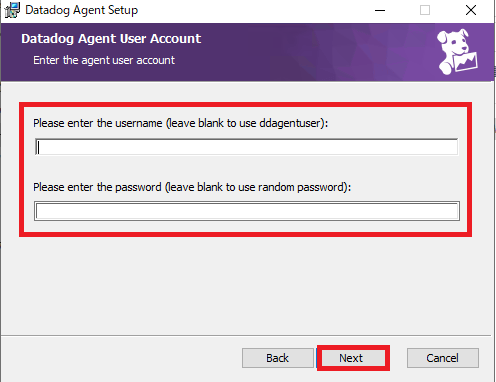Click the 'Datadog Agent Setup' title bar text
The width and height of the screenshot is (496, 382).
pyautogui.click(x=82, y=10)
